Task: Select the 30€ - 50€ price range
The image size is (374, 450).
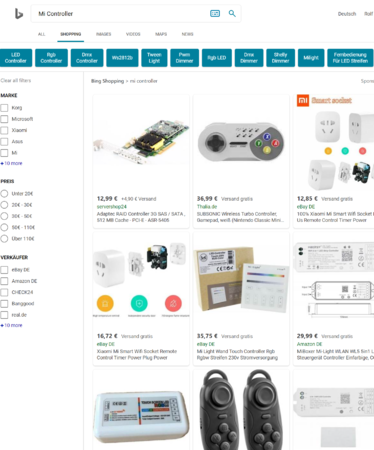Action: [x=4, y=216]
